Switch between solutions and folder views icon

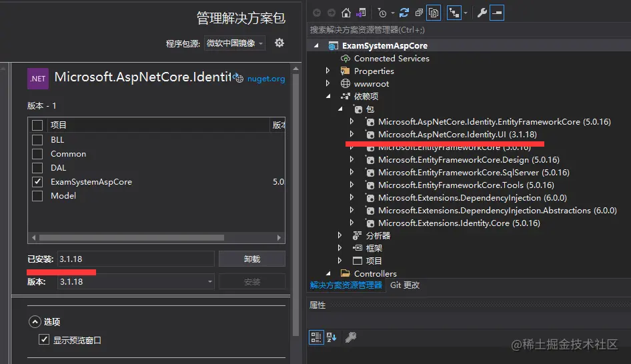361,13
